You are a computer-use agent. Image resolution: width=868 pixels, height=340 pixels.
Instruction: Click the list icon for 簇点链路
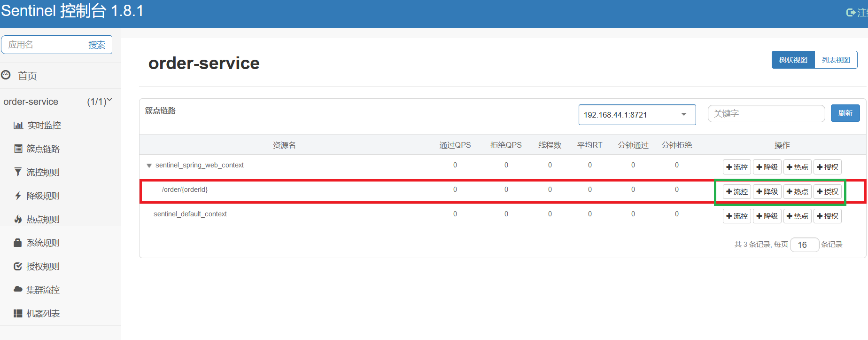pyautogui.click(x=18, y=149)
